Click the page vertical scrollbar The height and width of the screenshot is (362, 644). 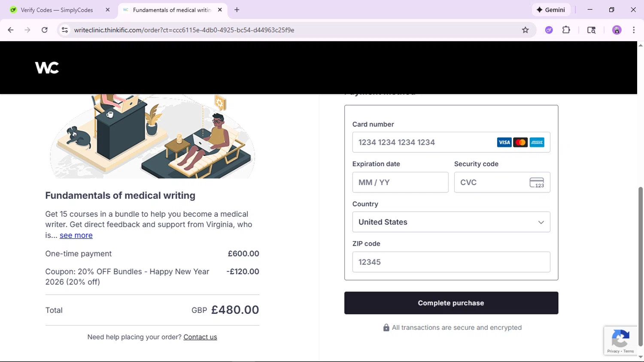640,266
